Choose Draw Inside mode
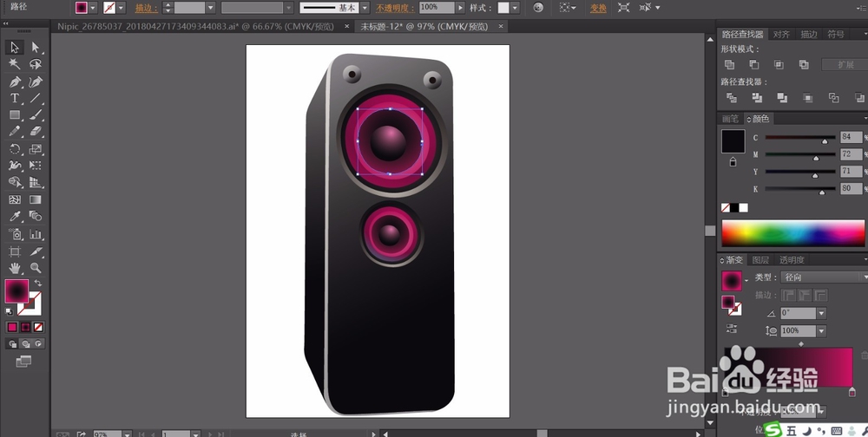Viewport: 868px width, 437px height. click(x=37, y=344)
